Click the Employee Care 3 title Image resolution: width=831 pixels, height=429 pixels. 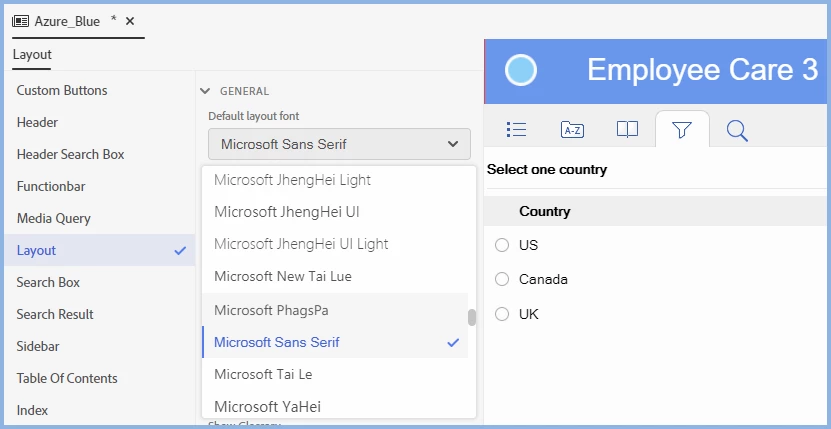[702, 70]
